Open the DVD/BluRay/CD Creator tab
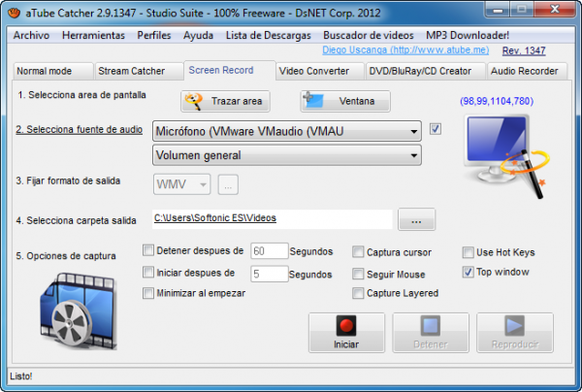The width and height of the screenshot is (582, 392). [x=426, y=71]
